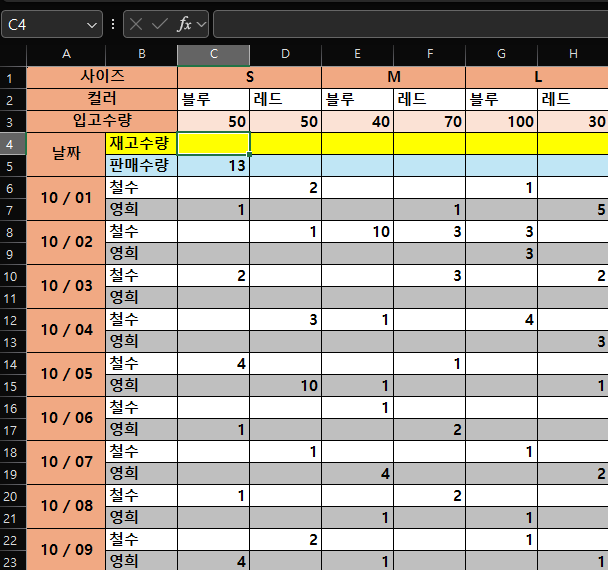Click the 10 / 04 date cell
Screen dimensions: 608x570
pos(66,330)
